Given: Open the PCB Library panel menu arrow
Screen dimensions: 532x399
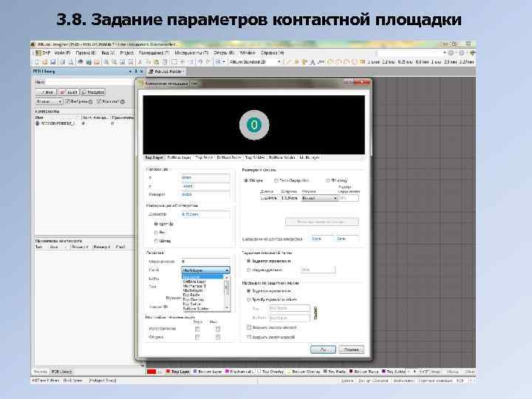Looking at the screenshot, I should pos(130,72).
